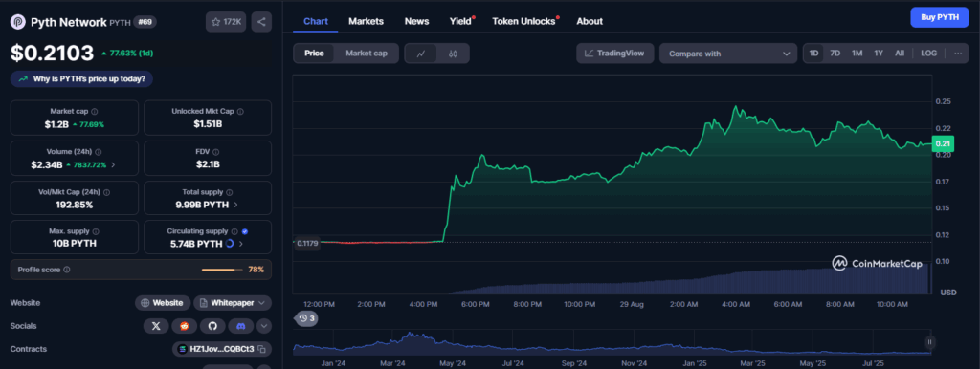Image resolution: width=980 pixels, height=369 pixels.
Task: Set chart range to 1D
Action: tap(813, 54)
